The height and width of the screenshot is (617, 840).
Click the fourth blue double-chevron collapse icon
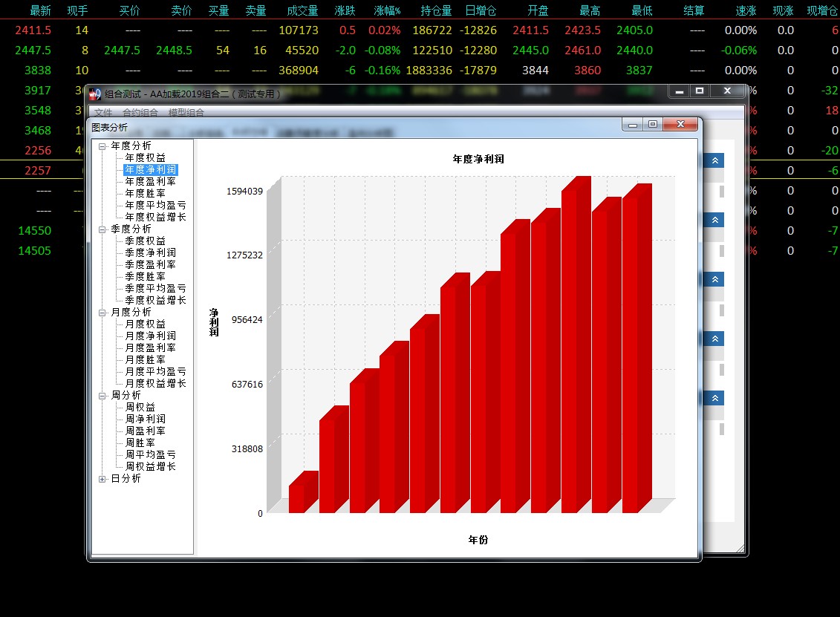714,339
